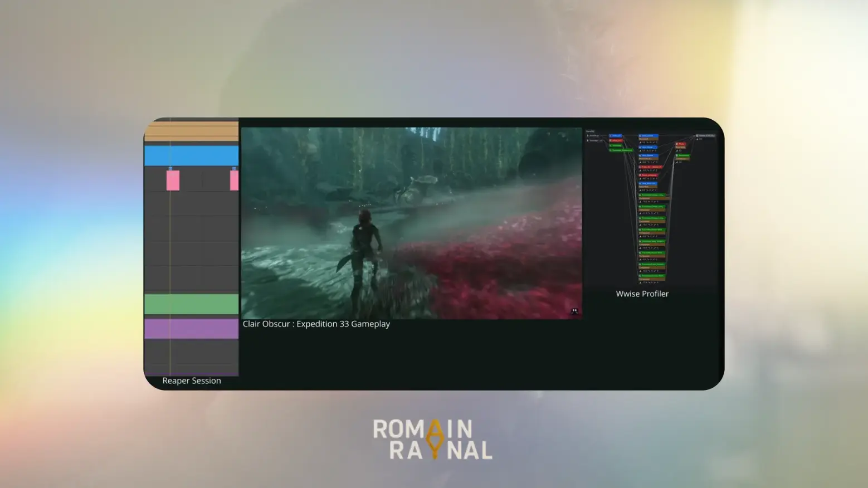Click the Reaper Session label
The height and width of the screenshot is (488, 868).
[192, 380]
